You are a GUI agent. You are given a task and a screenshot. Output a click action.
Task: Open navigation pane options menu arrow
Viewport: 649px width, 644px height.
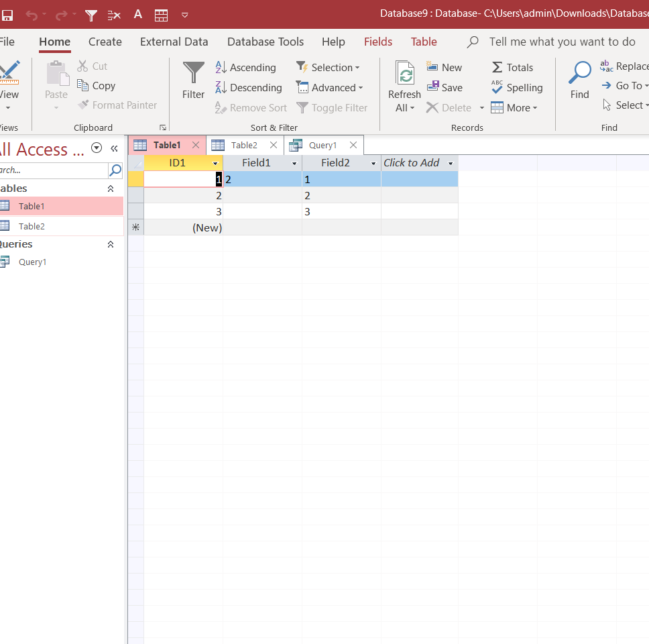coord(97,148)
